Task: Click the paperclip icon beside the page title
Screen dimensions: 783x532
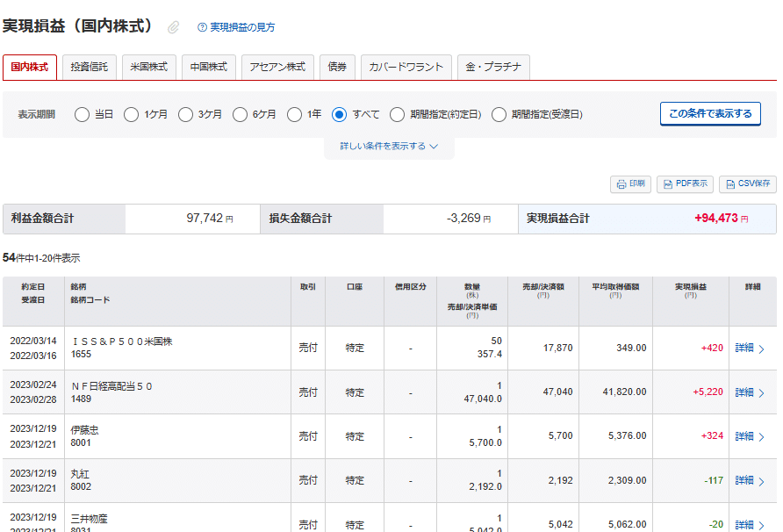Action: [x=174, y=27]
